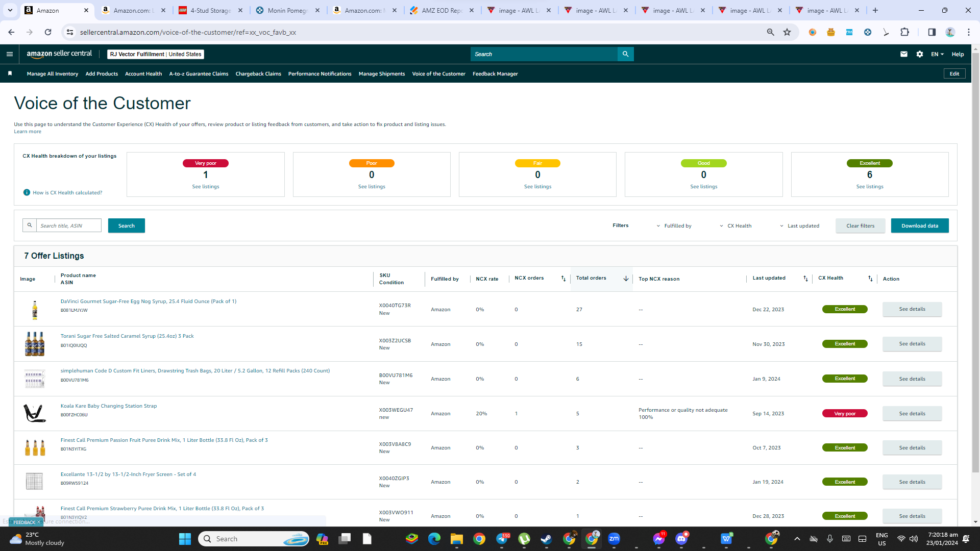Reload the page with browser refresh button
Image resolution: width=980 pixels, height=551 pixels.
(48, 32)
